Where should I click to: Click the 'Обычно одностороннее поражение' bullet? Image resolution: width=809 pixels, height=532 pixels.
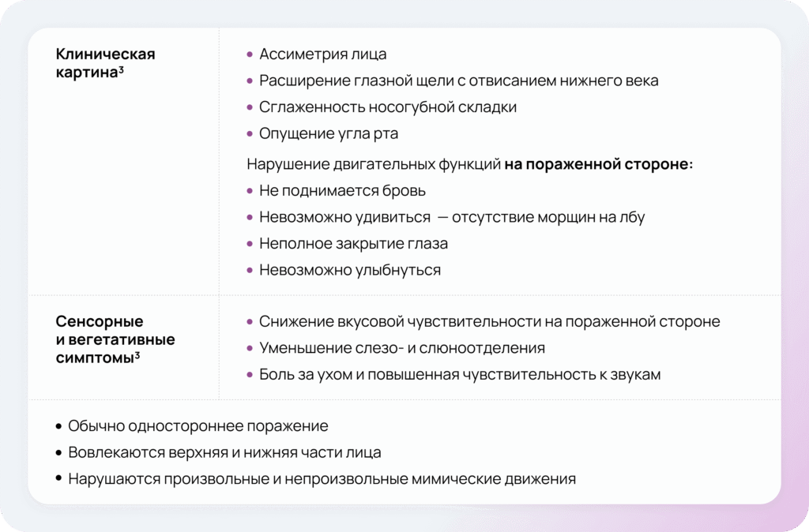click(x=198, y=426)
